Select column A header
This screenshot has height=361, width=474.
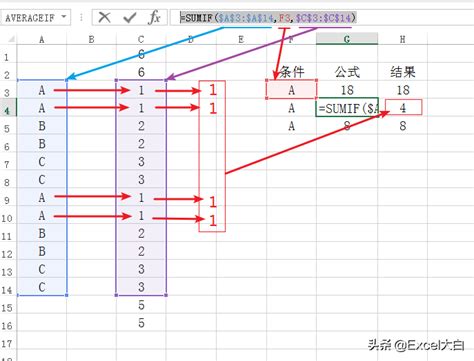coord(41,40)
